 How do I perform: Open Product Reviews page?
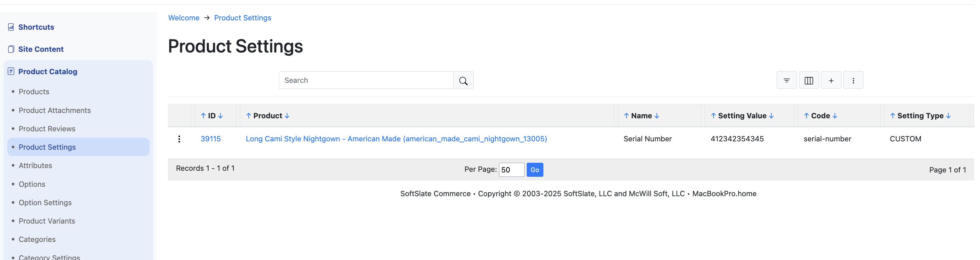47,129
